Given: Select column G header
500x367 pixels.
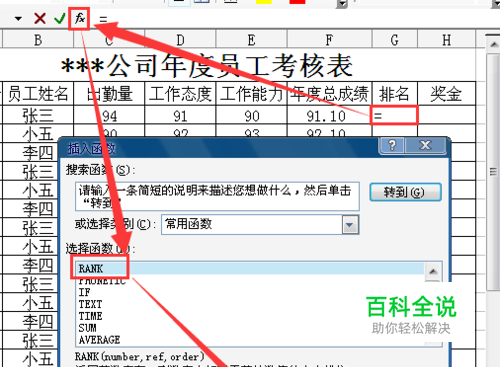Looking at the screenshot, I should 395,40.
